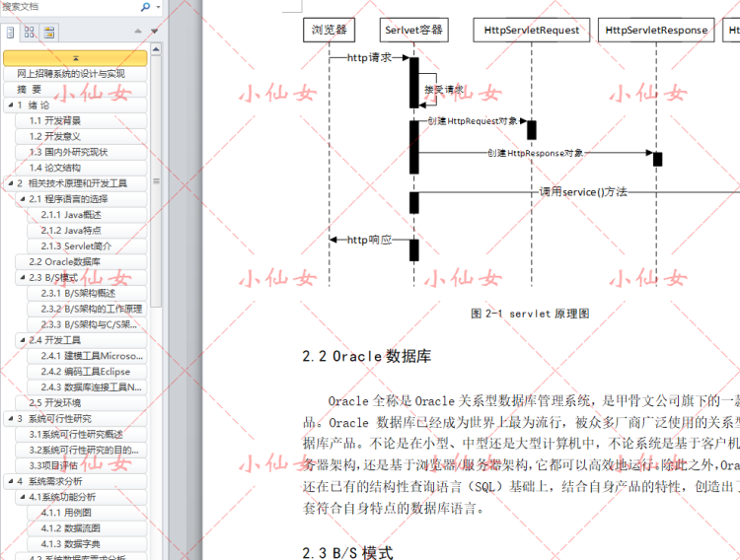
Task: Click the Serlvet容器 diagram box
Action: 413,30
